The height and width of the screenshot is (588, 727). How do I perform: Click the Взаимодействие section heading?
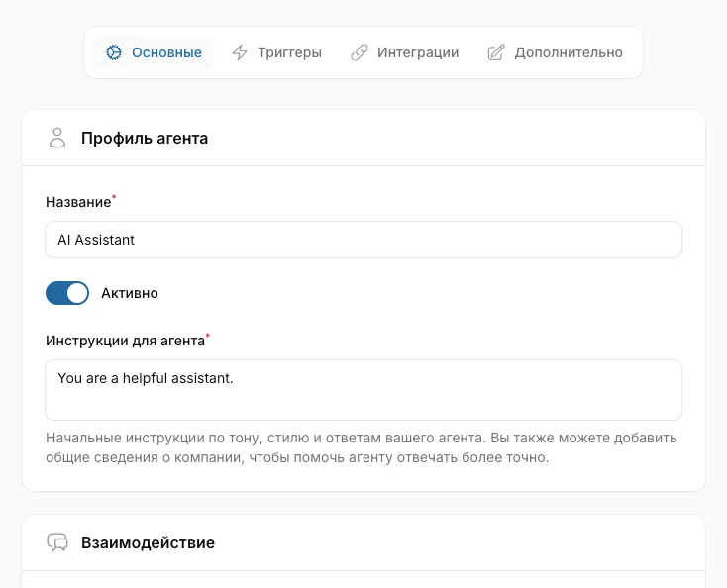148,542
